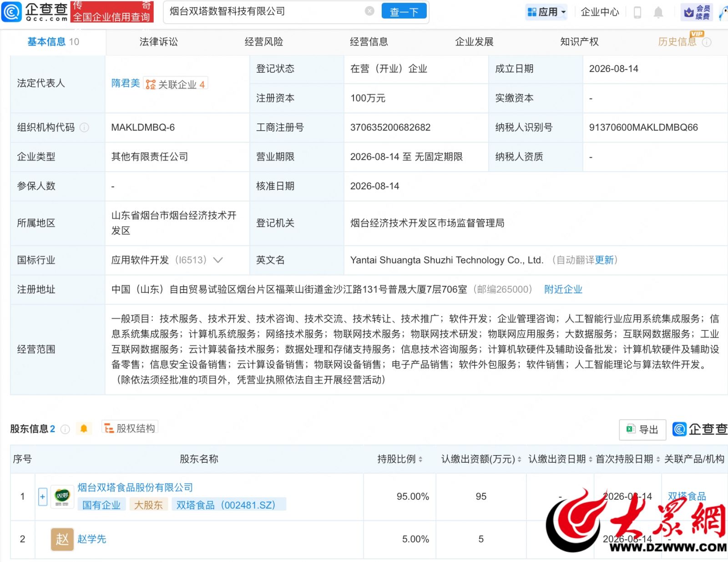Open the notifications bell in header
Screen dimensions: 728x562
658,12
